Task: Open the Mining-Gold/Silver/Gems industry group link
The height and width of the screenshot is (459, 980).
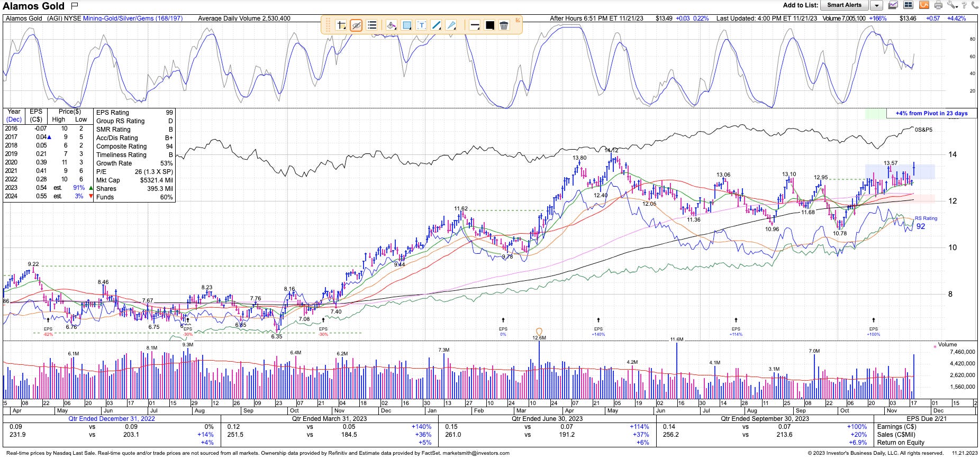Action: 133,18
